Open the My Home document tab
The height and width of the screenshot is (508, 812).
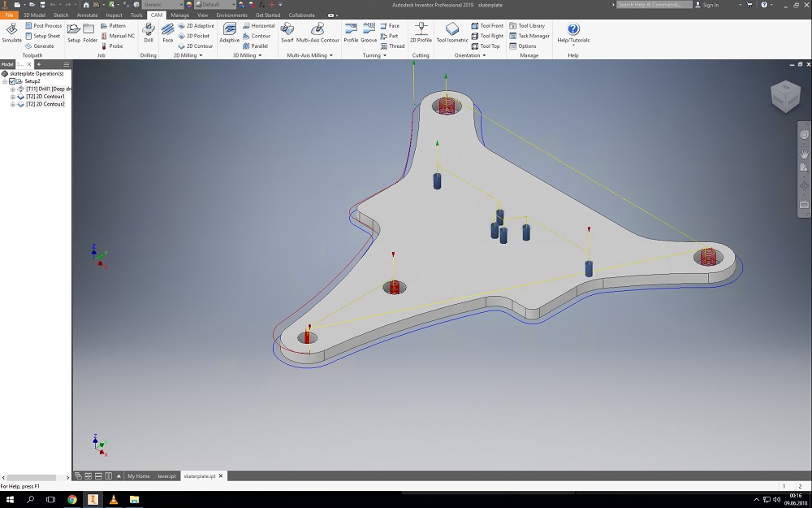click(139, 475)
